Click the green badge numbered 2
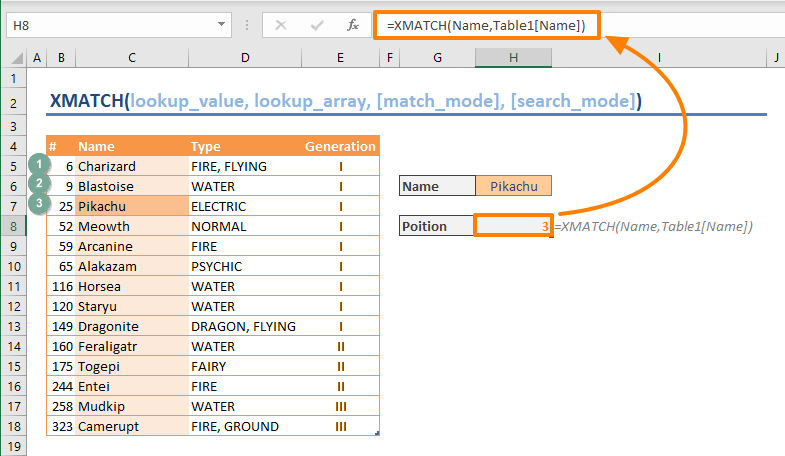Screen dimensions: 785x456 pos(38,183)
